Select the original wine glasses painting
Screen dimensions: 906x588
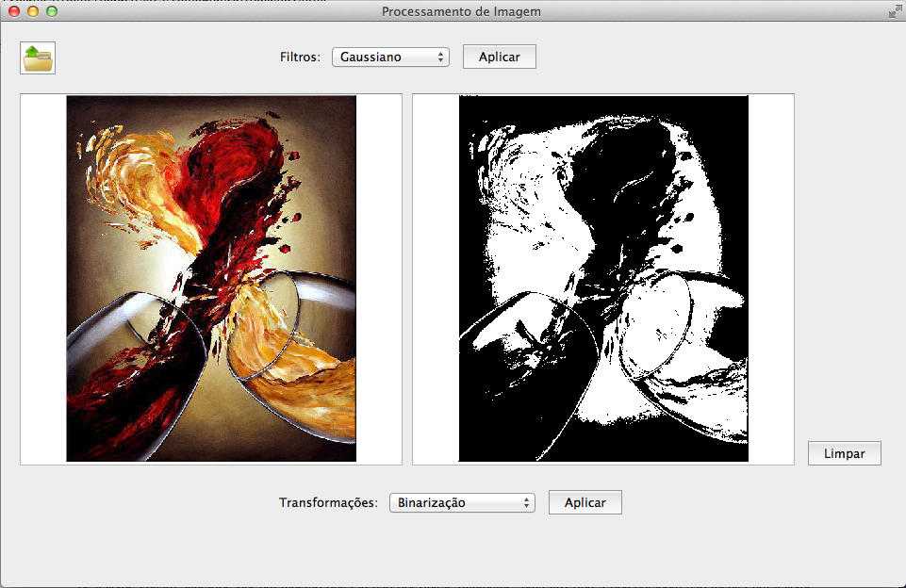[211, 278]
